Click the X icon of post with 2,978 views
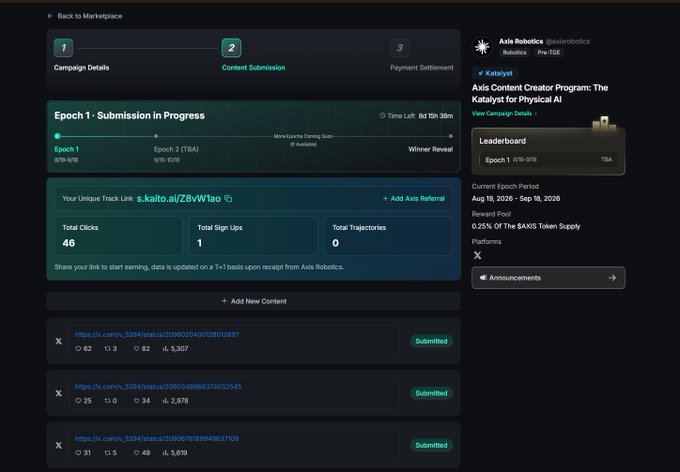Image resolution: width=680 pixels, height=472 pixels. click(59, 393)
